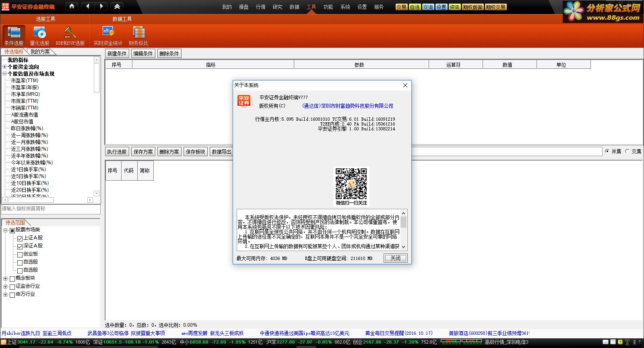The height and width of the screenshot is (348, 644).
Task: Expand the 申万行业 tree node
Action: pyautogui.click(x=5, y=294)
